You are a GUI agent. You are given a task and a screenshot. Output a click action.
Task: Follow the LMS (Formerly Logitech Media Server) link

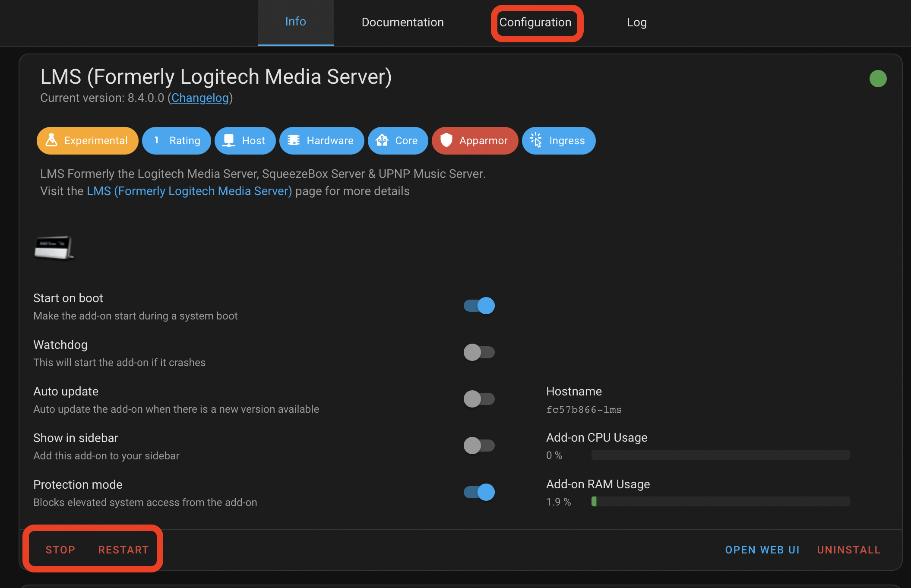pyautogui.click(x=189, y=191)
